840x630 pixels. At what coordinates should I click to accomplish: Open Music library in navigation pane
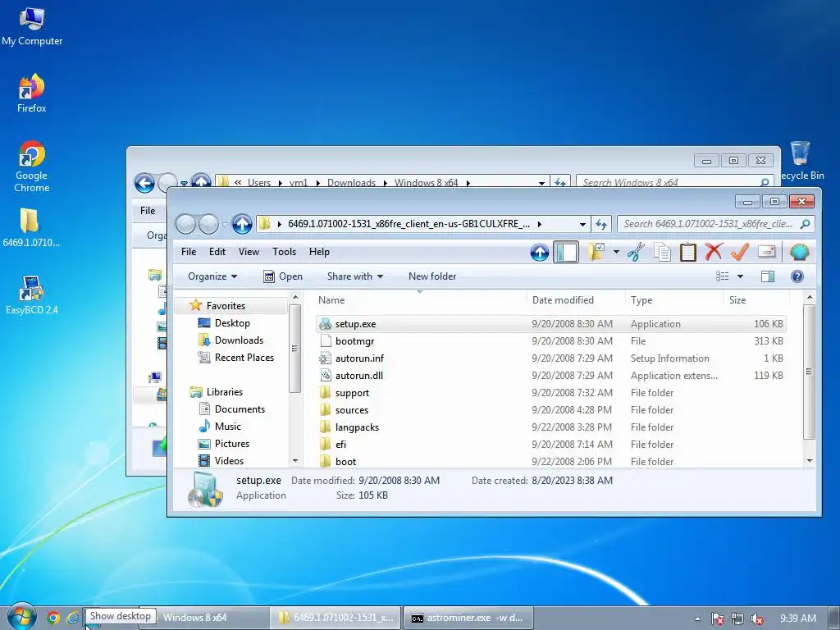pos(228,427)
